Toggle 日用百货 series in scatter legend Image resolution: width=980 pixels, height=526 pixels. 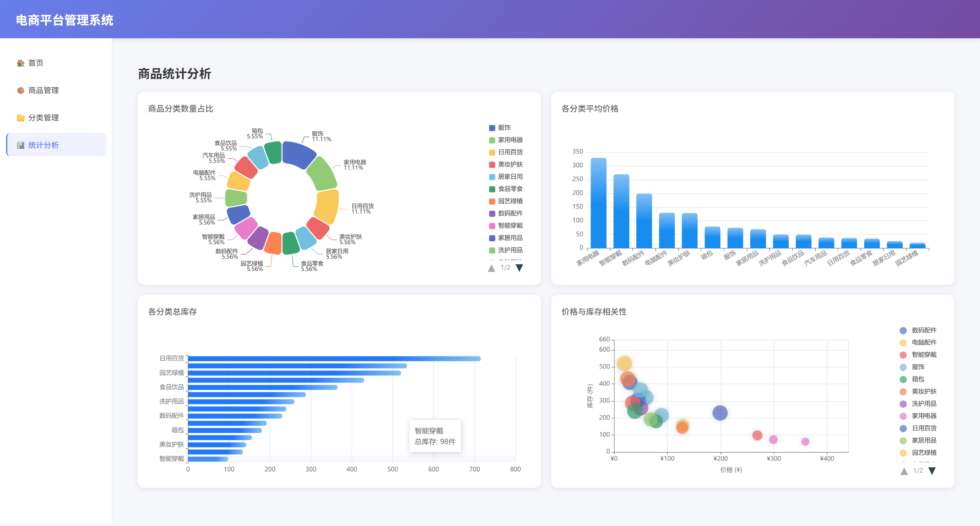click(x=918, y=428)
